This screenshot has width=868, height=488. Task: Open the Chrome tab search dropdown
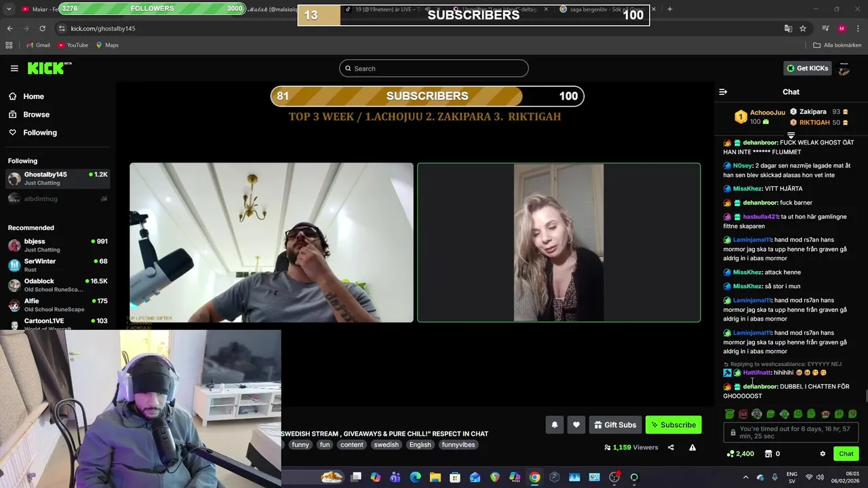pos(9,9)
